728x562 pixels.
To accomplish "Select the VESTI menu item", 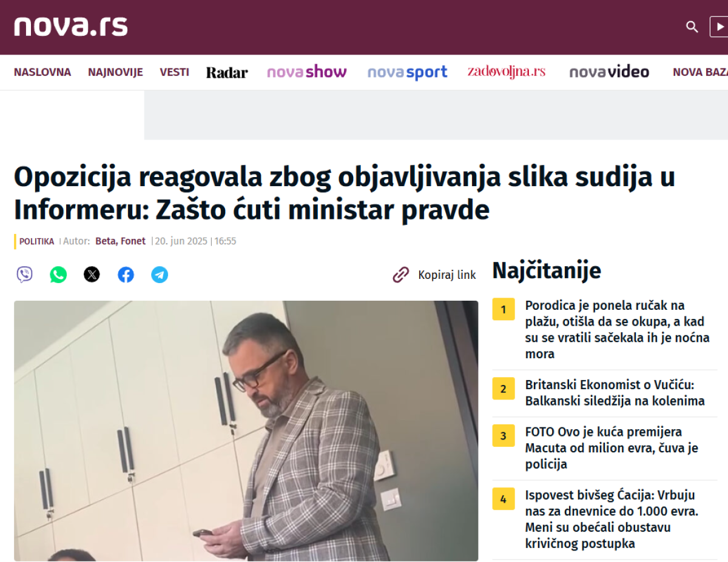I will pos(175,72).
